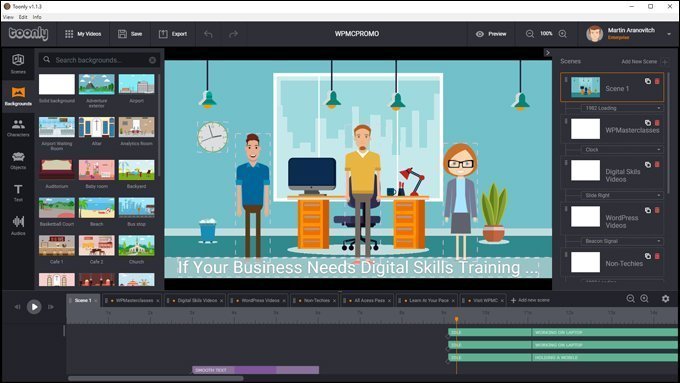
Task: Skip to previous frame in timeline
Action: 17,307
